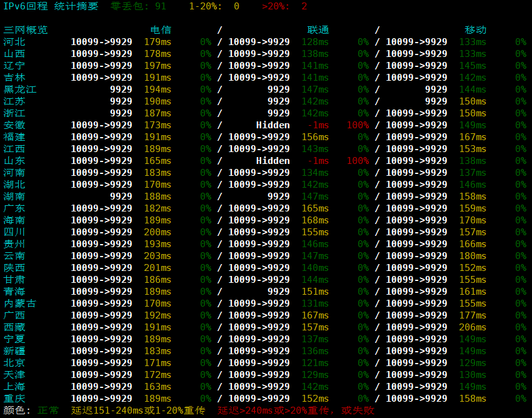Click Hidden route in the 山东 row

tap(273, 161)
